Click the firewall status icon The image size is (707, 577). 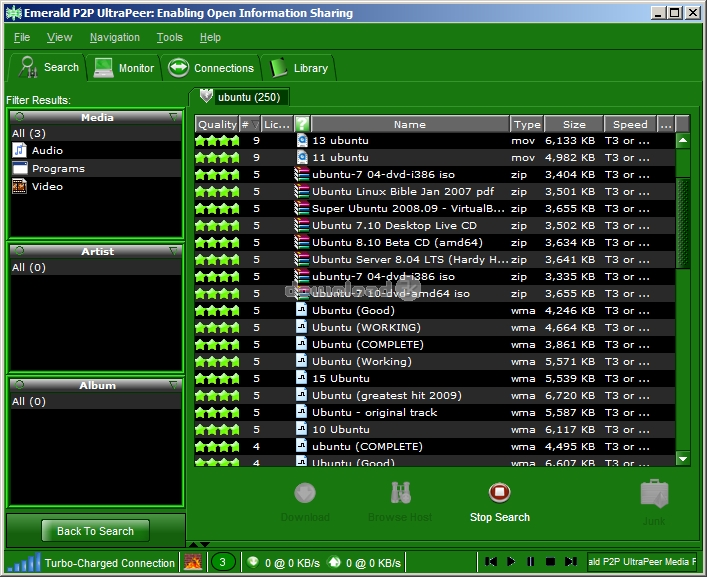(x=193, y=562)
